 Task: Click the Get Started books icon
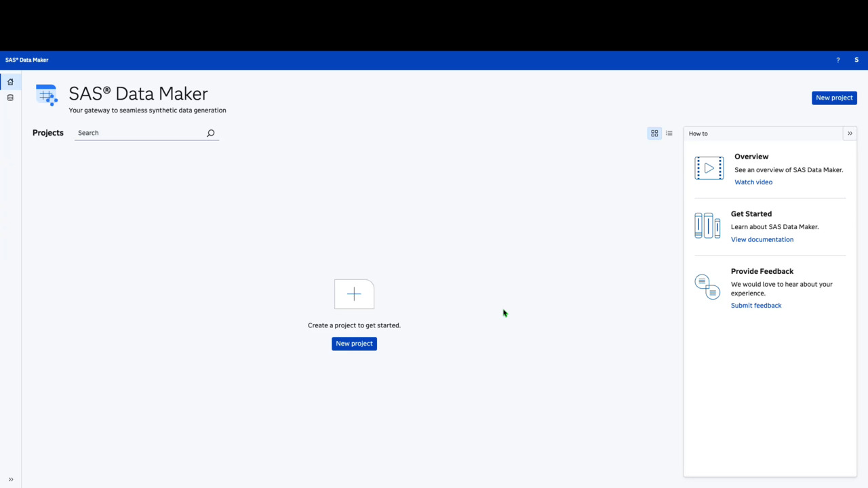coord(707,225)
